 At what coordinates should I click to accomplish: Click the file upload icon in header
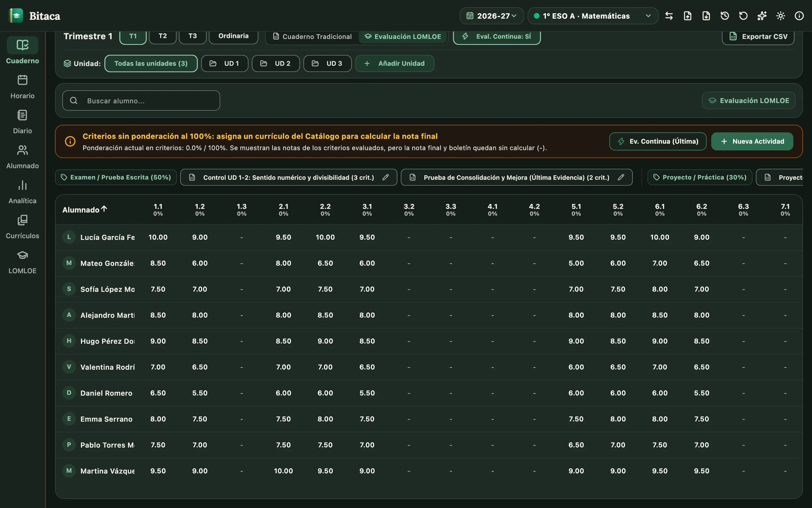(687, 16)
